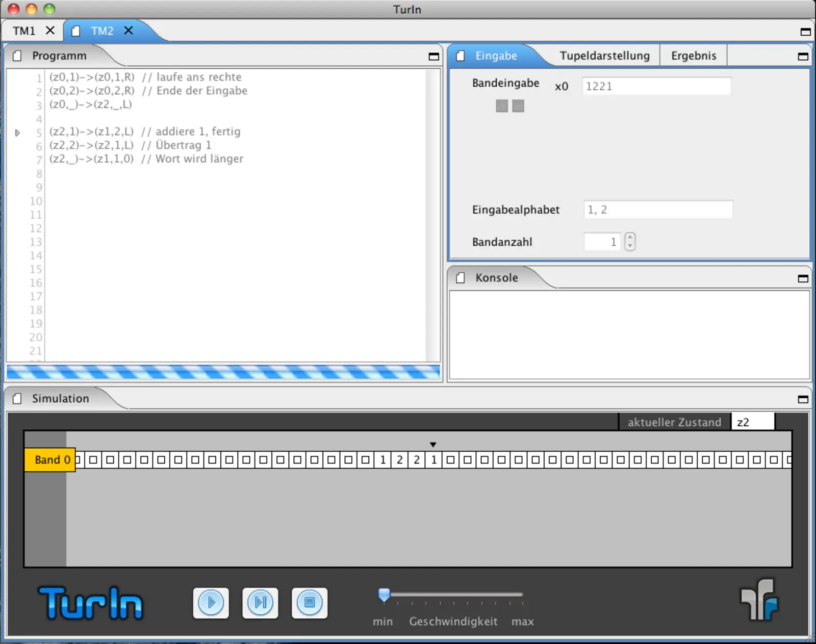The width and height of the screenshot is (816, 644).
Task: Minimize the Programm panel
Action: click(433, 57)
